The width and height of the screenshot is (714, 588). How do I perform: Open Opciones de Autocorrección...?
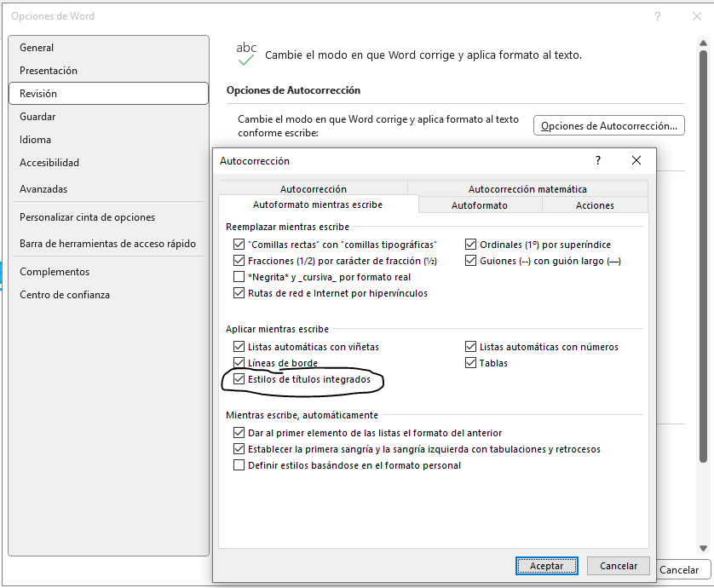608,124
